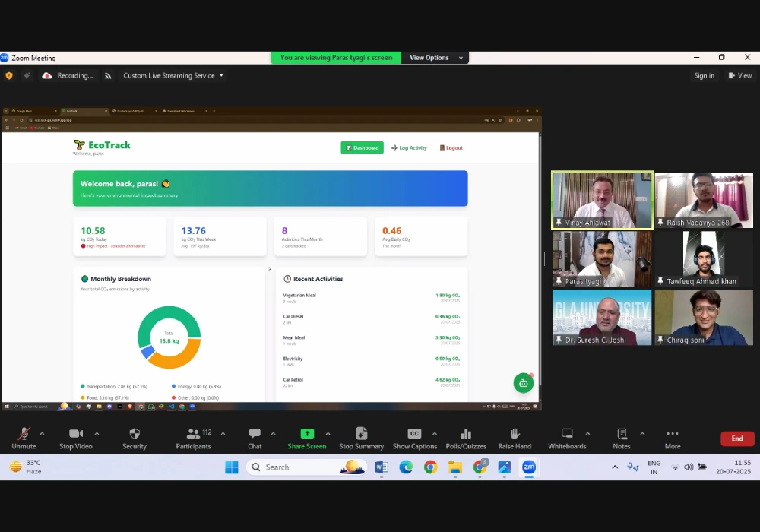Image resolution: width=760 pixels, height=532 pixels.
Task: Open the View layout menu
Action: pyautogui.click(x=739, y=76)
